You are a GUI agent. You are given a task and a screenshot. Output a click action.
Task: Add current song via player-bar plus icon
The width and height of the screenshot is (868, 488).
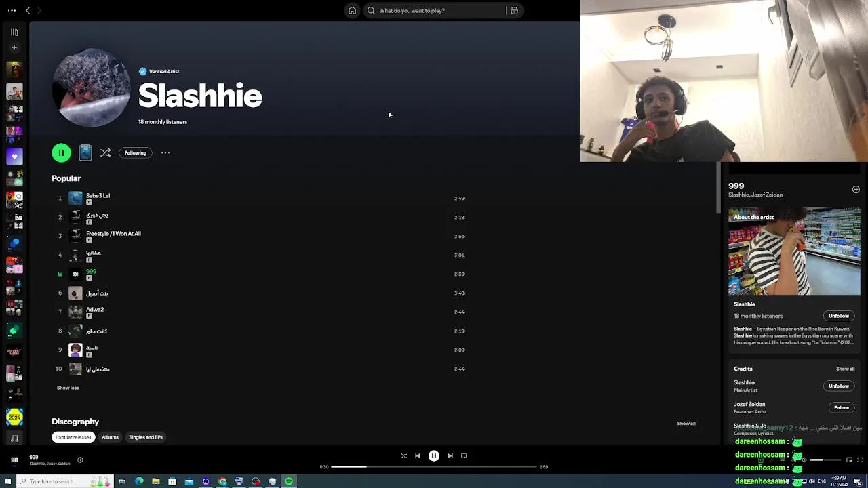pos(80,460)
